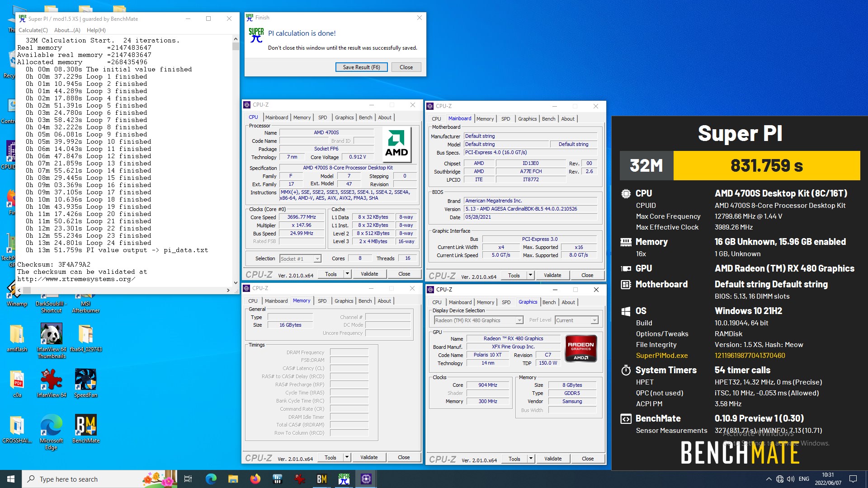Viewport: 868px width, 488px height.
Task: Click the ENG language indicator
Action: tap(804, 479)
